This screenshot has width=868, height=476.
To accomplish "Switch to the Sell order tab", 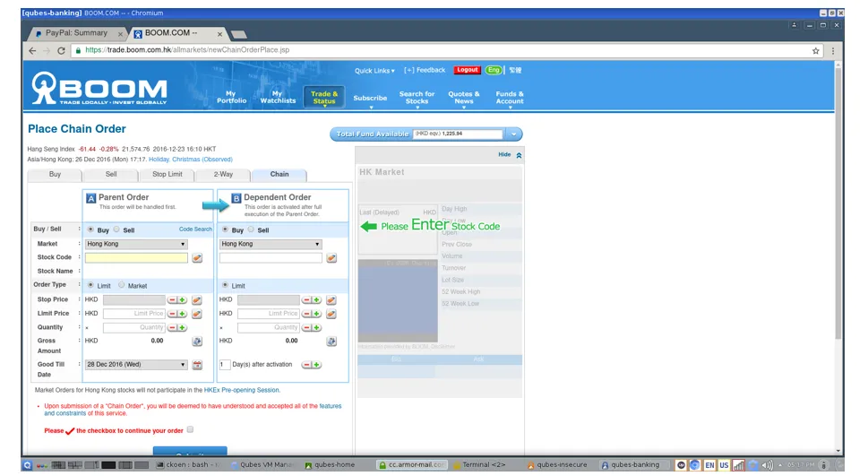I will 111,174.
